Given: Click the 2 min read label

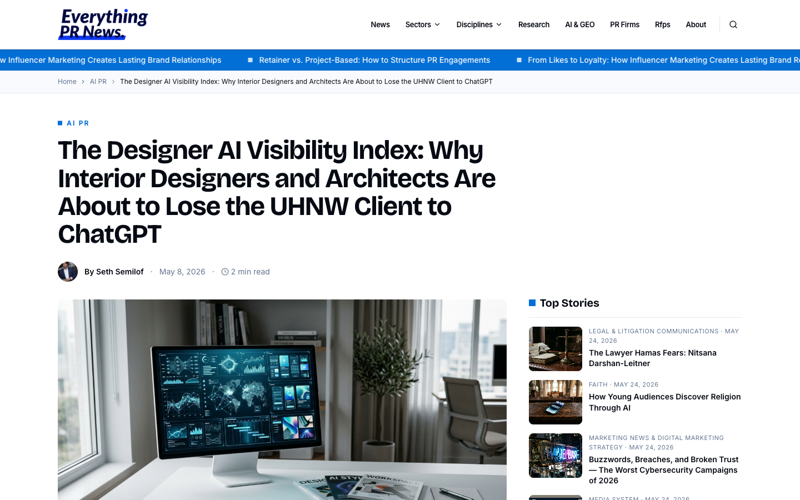Looking at the screenshot, I should click(245, 272).
